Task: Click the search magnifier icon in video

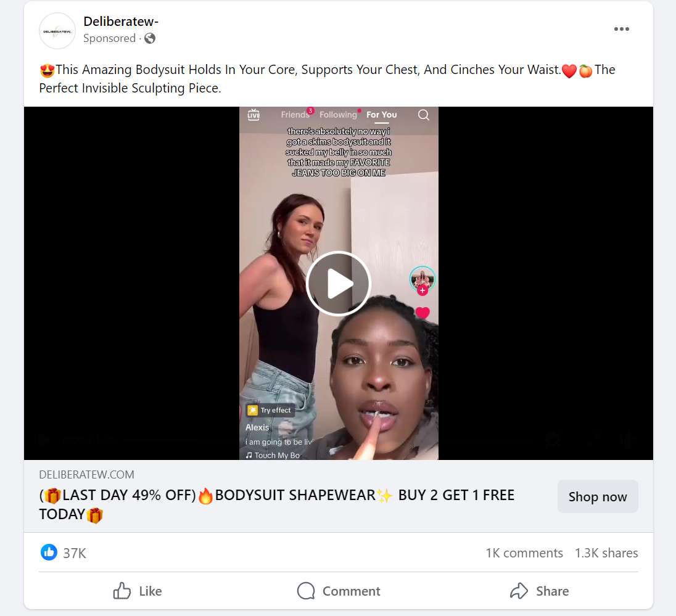Action: pos(423,115)
